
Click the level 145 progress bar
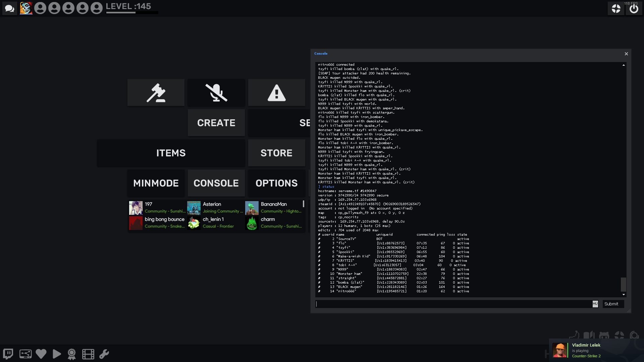132,13
